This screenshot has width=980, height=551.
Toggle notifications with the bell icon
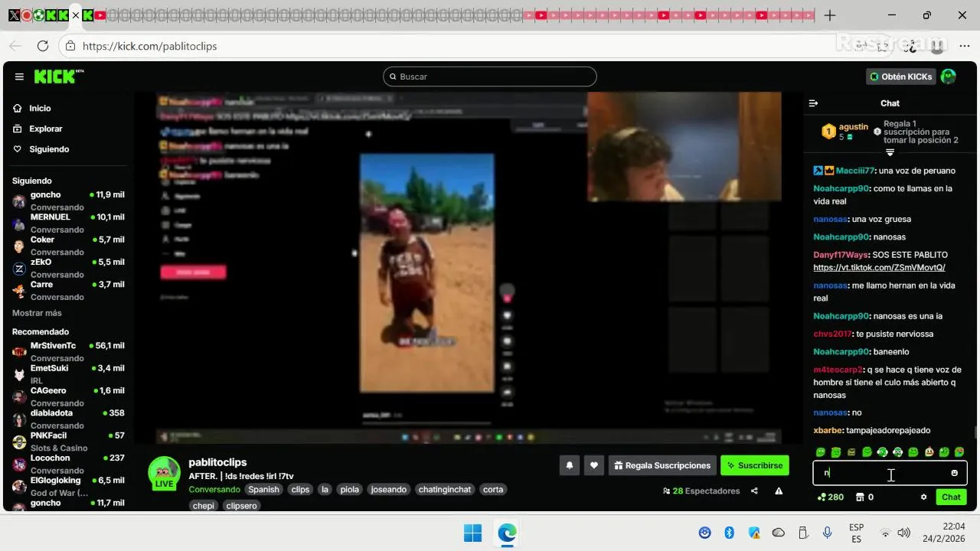click(x=570, y=465)
